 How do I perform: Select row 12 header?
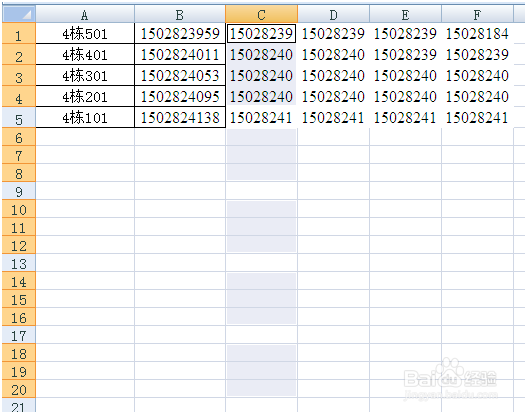coord(19,245)
